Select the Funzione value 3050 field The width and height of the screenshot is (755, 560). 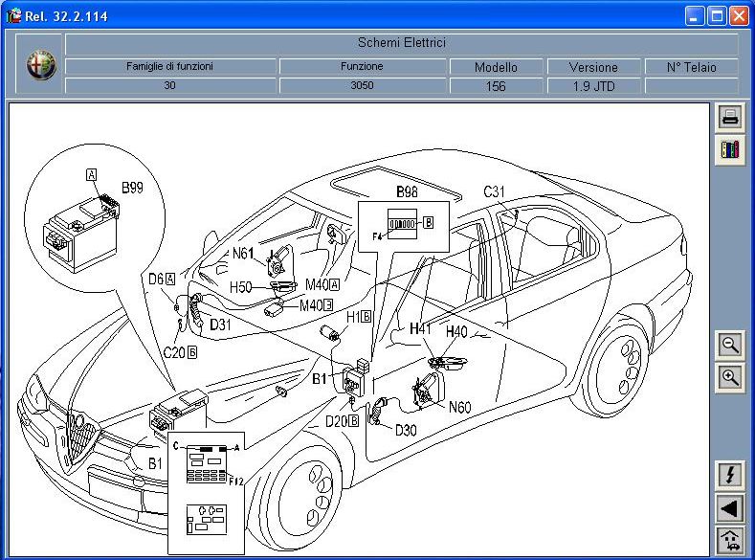[x=362, y=85]
